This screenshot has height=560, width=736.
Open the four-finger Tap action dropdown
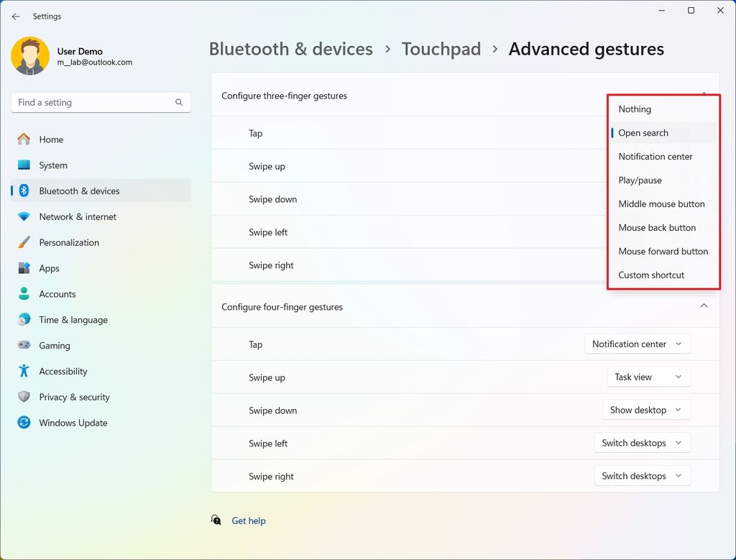(x=637, y=344)
